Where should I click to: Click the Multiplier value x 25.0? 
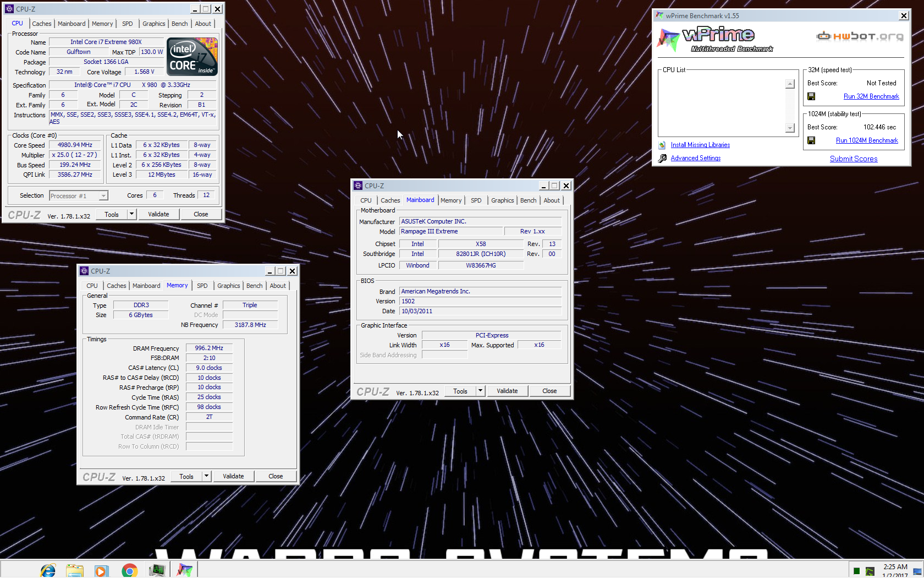pos(75,155)
